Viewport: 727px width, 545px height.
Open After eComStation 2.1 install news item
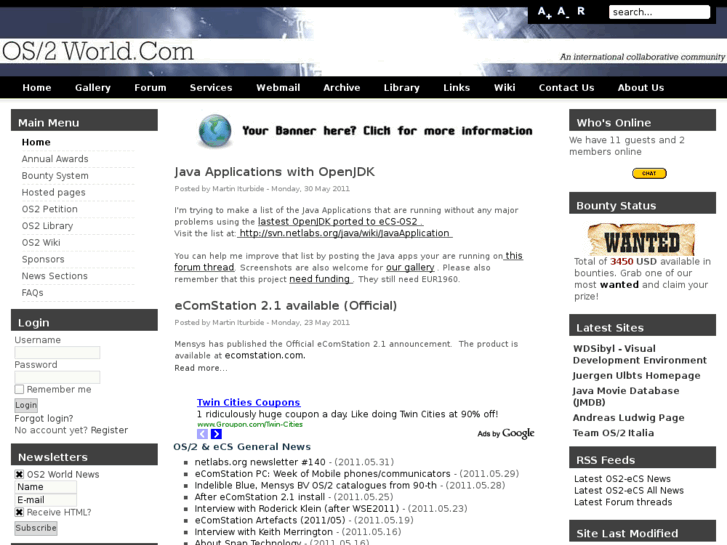(x=260, y=497)
